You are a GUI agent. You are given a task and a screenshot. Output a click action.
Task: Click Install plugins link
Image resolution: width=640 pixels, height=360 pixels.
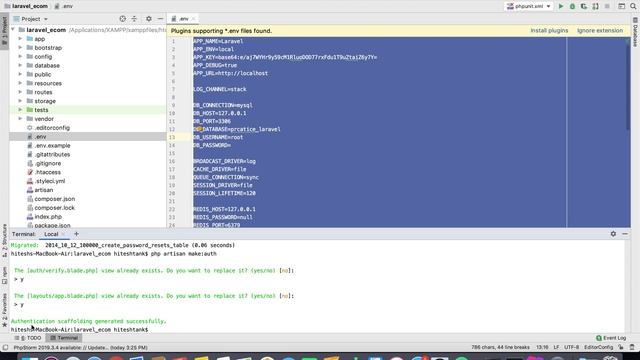[x=549, y=31]
